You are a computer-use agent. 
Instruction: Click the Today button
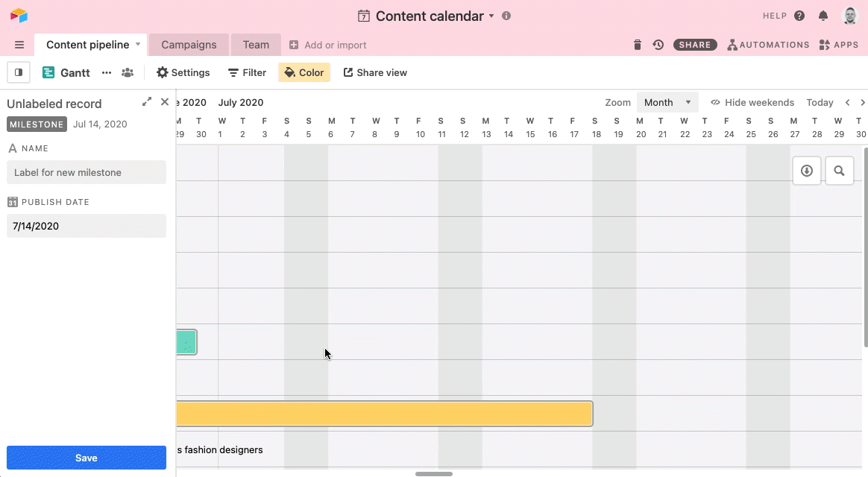pyautogui.click(x=820, y=102)
